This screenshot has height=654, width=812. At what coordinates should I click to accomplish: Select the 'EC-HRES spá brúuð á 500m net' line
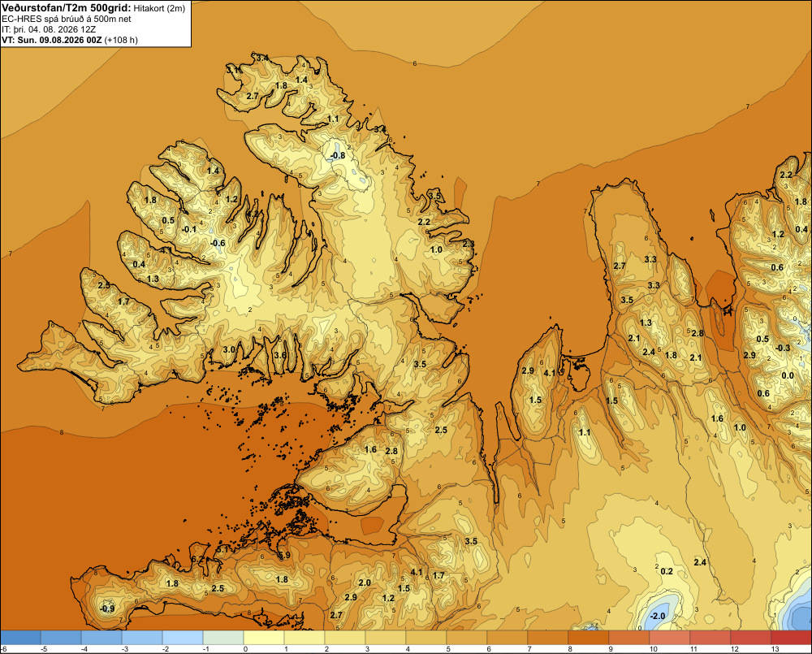[x=66, y=19]
